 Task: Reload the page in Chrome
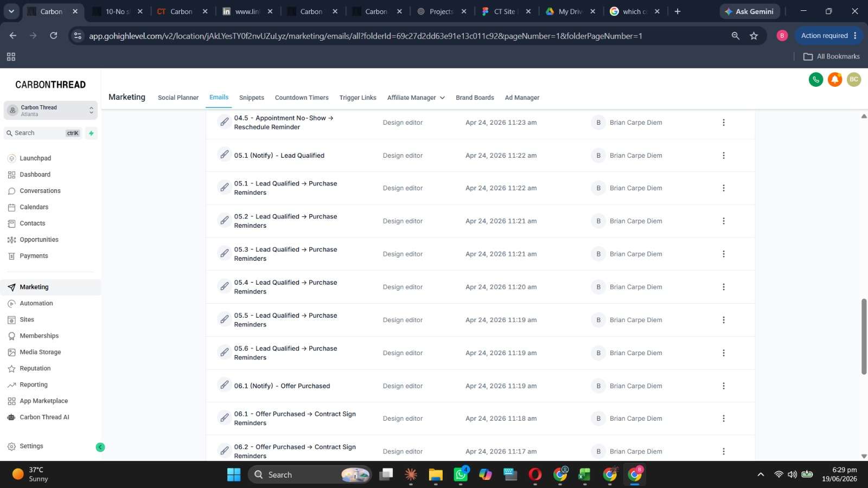[x=53, y=36]
